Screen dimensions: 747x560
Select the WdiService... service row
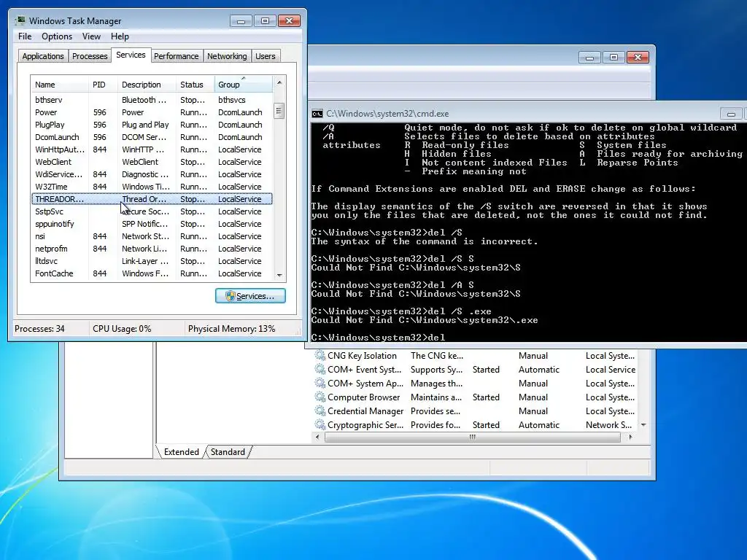(152, 174)
